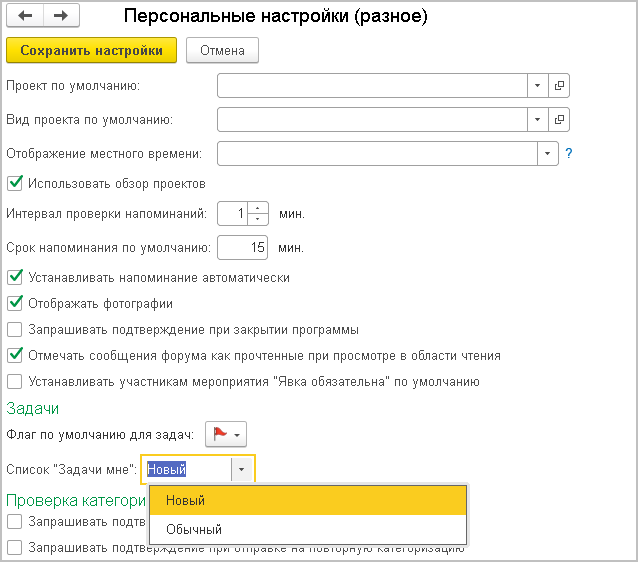This screenshot has width=638, height=562.
Task: Open the default project type record icon
Action: [560, 120]
